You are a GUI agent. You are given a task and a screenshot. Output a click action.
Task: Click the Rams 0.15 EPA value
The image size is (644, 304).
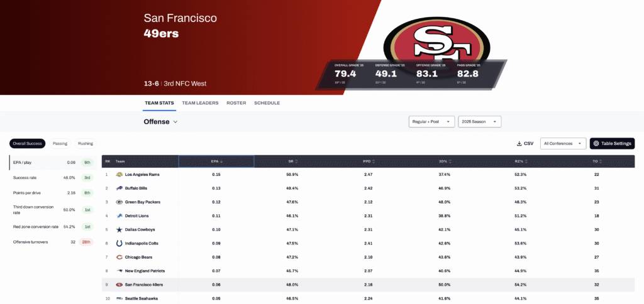coord(216,175)
